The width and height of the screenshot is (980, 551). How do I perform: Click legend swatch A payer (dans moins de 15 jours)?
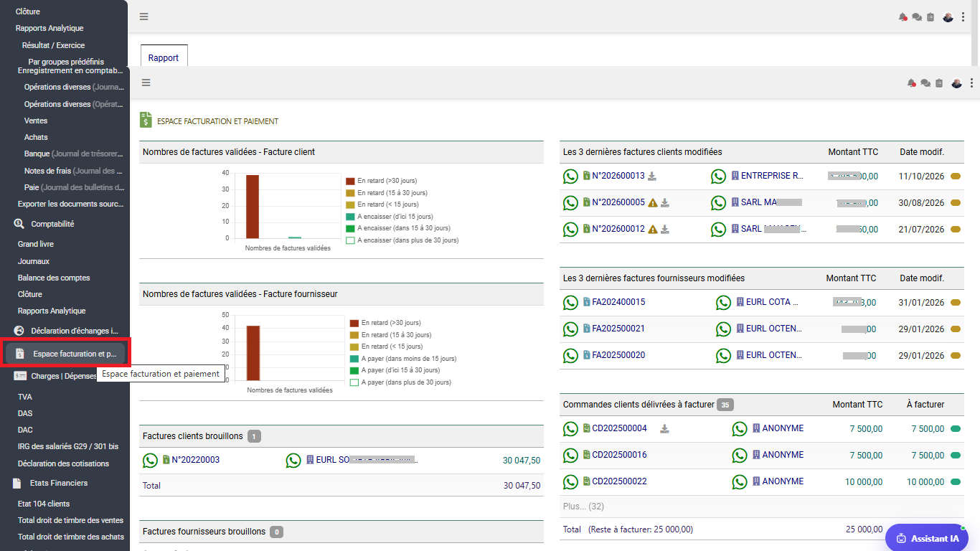click(x=354, y=359)
